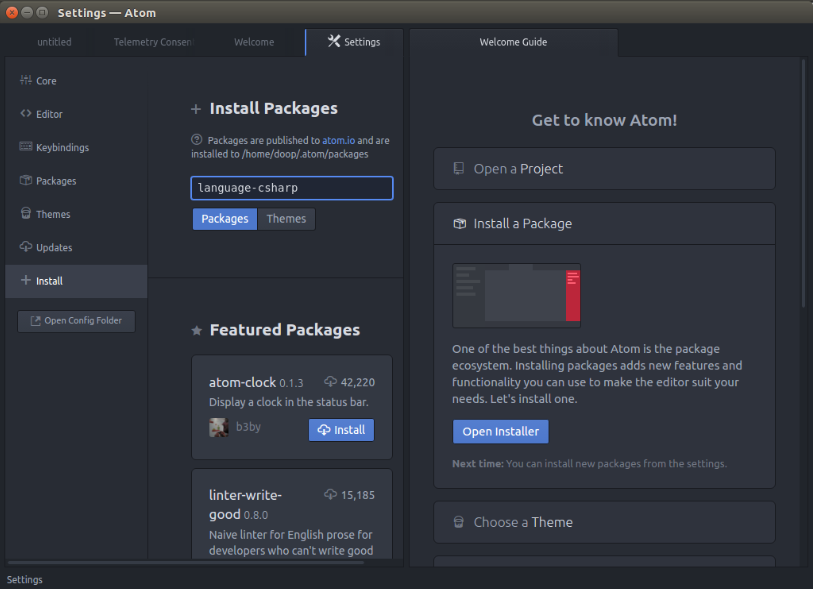This screenshot has height=589, width=813.
Task: Click the 15,185 download count
Action: 358,495
